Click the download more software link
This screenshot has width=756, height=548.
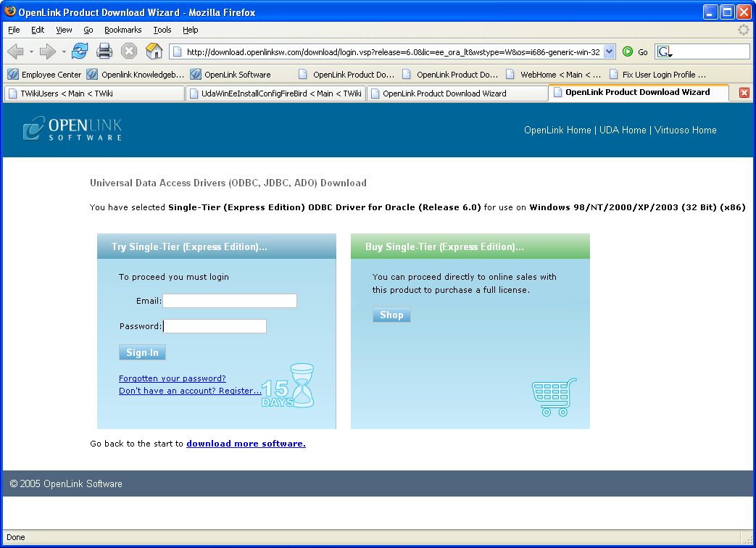[x=246, y=444]
